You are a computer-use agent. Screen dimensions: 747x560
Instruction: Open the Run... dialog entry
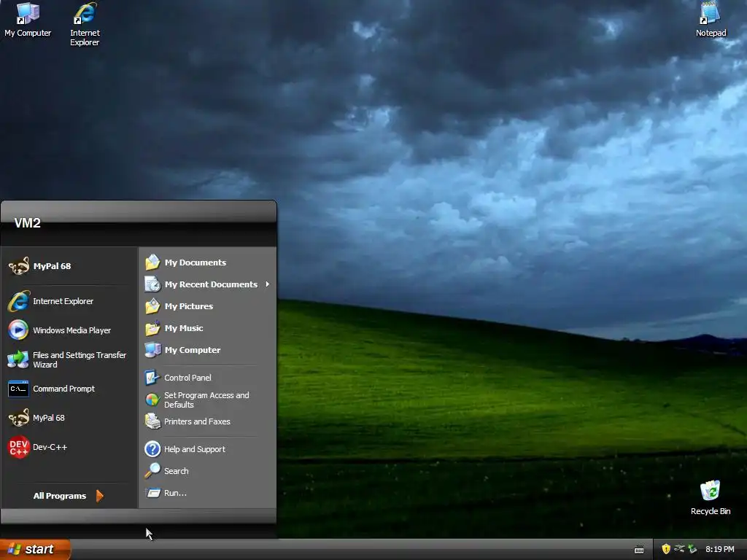pyautogui.click(x=207, y=493)
